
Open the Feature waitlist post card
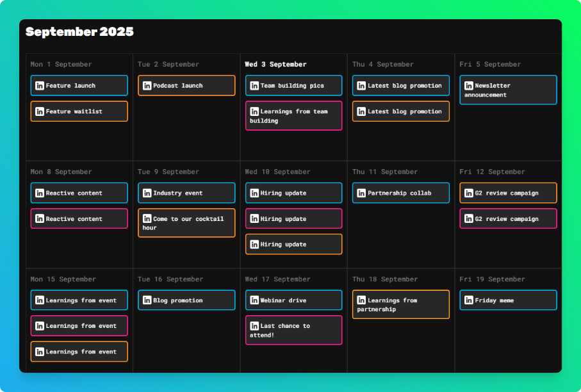click(79, 111)
